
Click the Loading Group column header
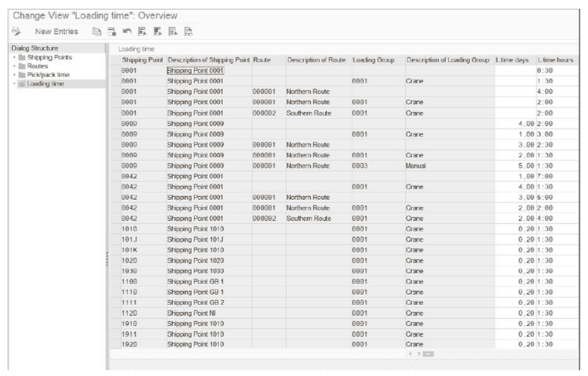point(373,60)
